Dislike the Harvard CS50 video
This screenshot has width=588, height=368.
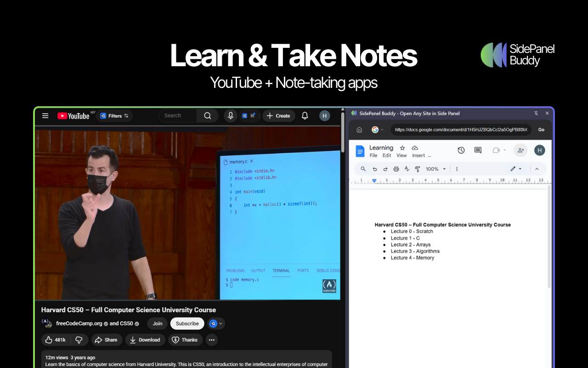pyautogui.click(x=79, y=340)
